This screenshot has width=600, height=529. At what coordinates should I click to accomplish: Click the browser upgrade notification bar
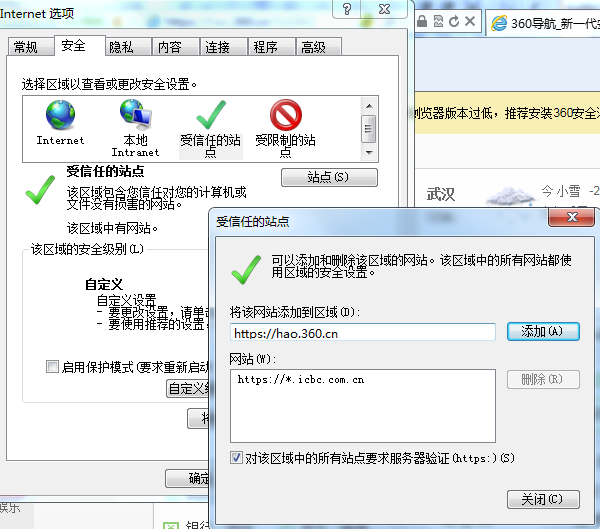click(x=507, y=113)
